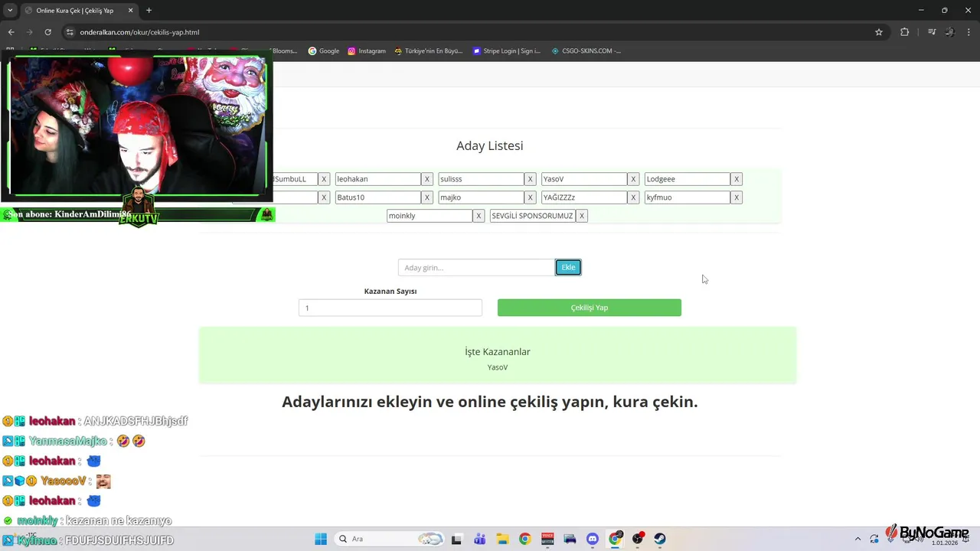Open the Chrome profile avatar
This screenshot has height=551, width=980.
[x=950, y=32]
